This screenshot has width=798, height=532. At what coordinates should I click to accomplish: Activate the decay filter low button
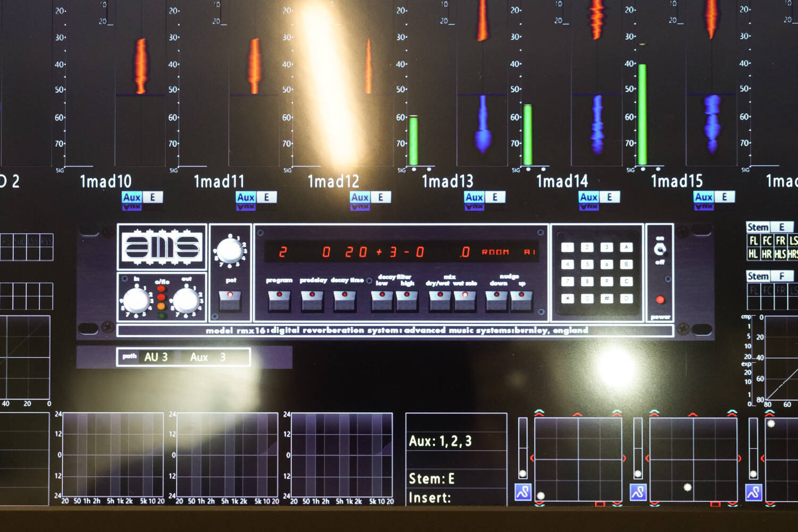point(382,301)
